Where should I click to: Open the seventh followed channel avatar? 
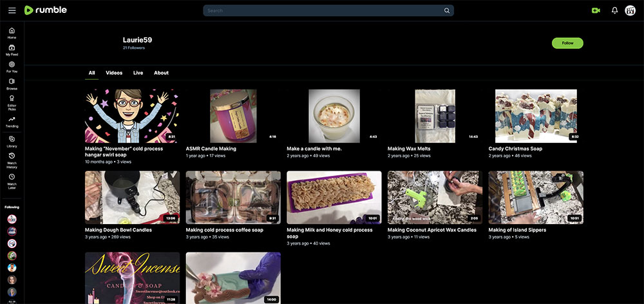[x=12, y=292]
